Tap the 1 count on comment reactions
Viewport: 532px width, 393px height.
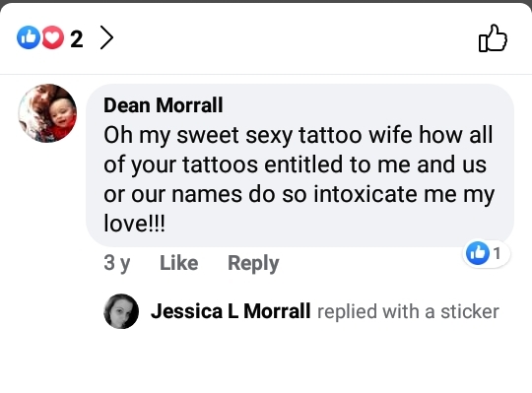(497, 253)
